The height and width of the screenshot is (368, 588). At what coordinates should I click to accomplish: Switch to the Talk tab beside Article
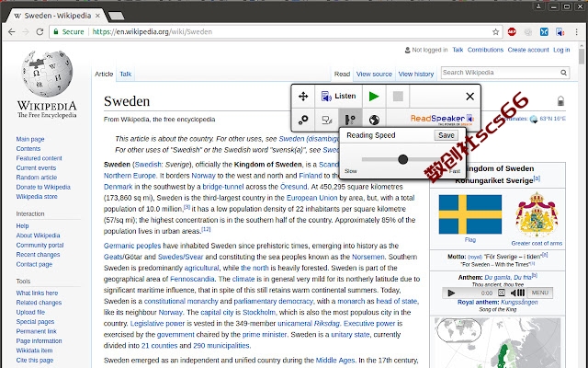(x=126, y=74)
